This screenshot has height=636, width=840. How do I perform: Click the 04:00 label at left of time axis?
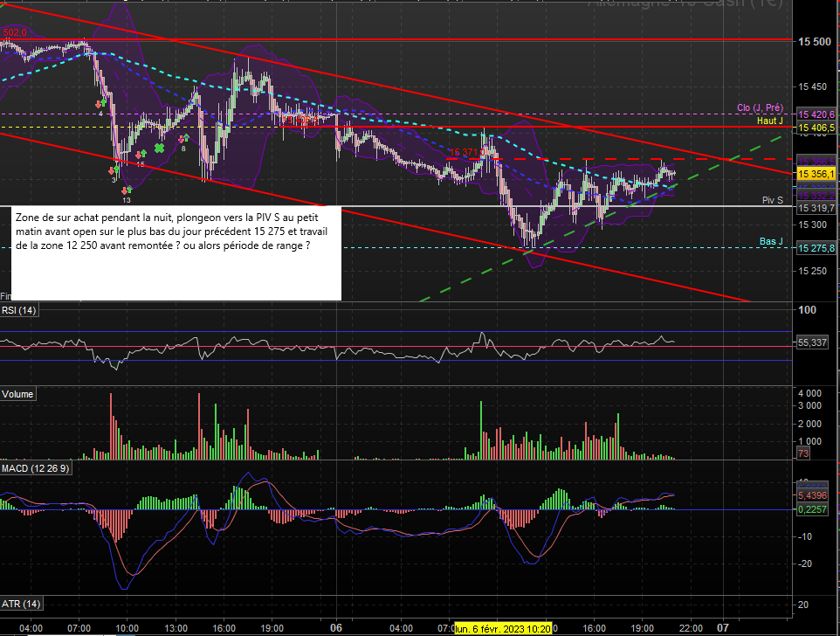(31, 628)
